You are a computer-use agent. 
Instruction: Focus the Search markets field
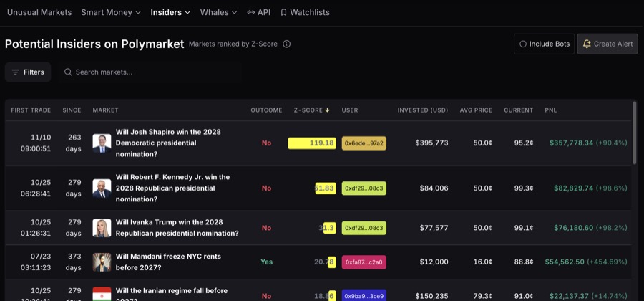click(149, 72)
